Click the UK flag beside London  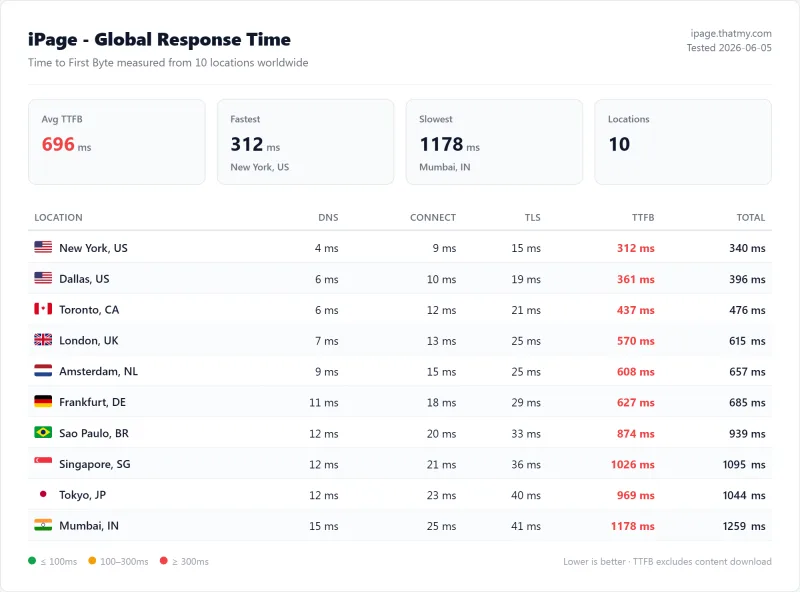(x=43, y=340)
